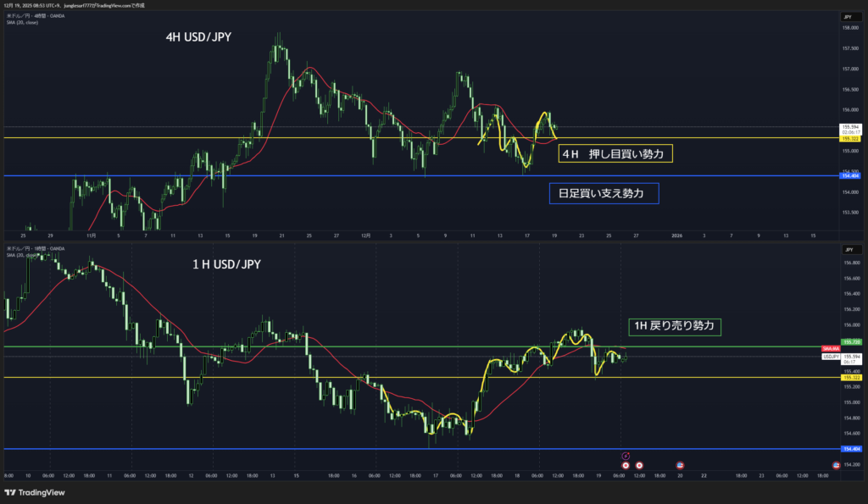
Task: Click blue 154.404 price label on upper chart
Action: pyautogui.click(x=850, y=175)
